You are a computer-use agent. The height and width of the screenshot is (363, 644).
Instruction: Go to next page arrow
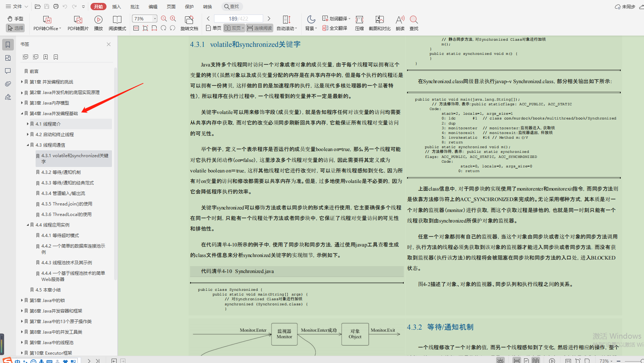269,19
